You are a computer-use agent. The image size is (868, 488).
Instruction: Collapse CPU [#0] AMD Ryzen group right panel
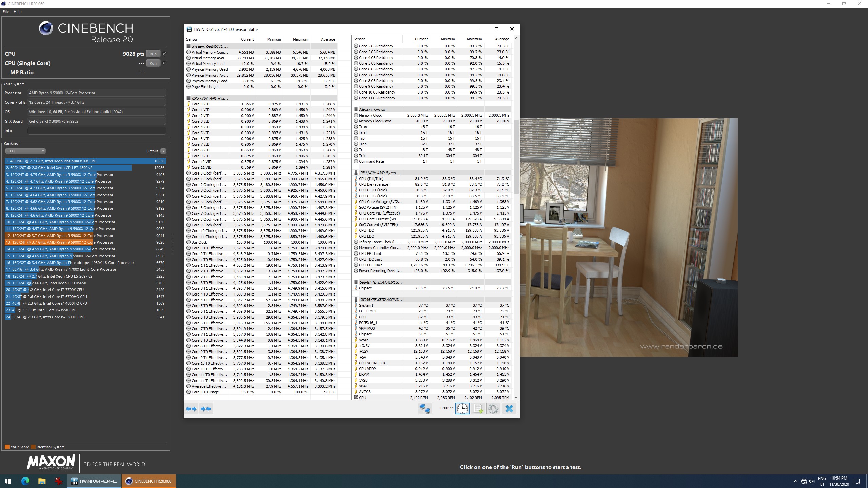click(356, 173)
